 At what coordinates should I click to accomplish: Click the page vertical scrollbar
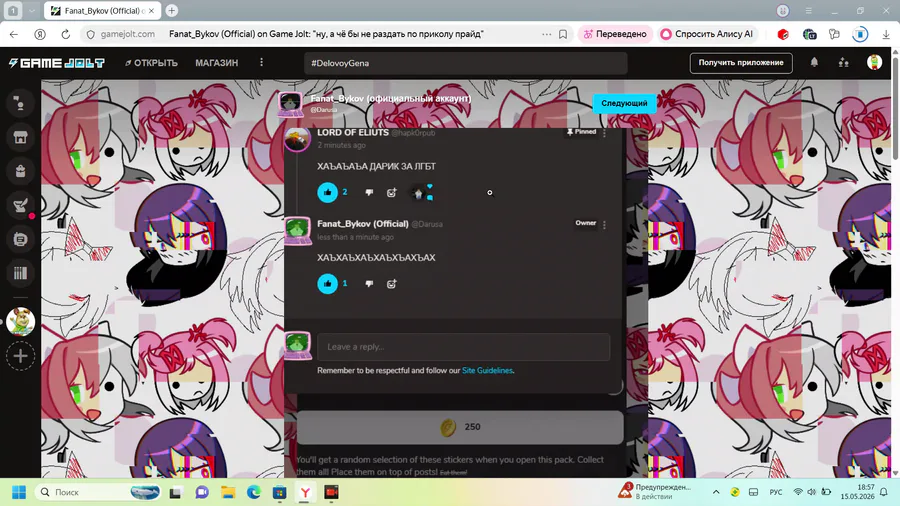895,104
